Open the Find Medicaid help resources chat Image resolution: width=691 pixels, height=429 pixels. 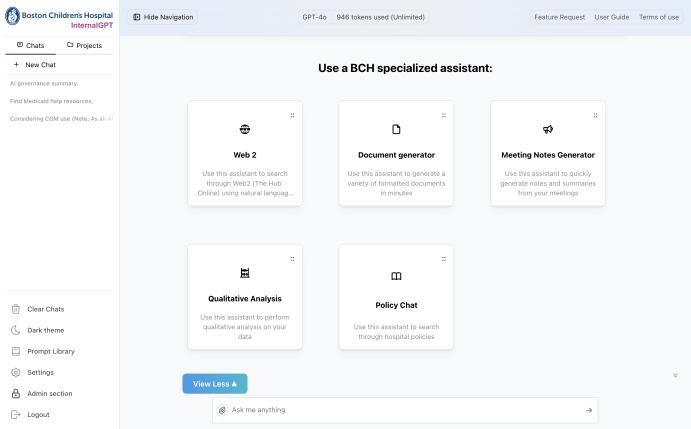(x=52, y=101)
